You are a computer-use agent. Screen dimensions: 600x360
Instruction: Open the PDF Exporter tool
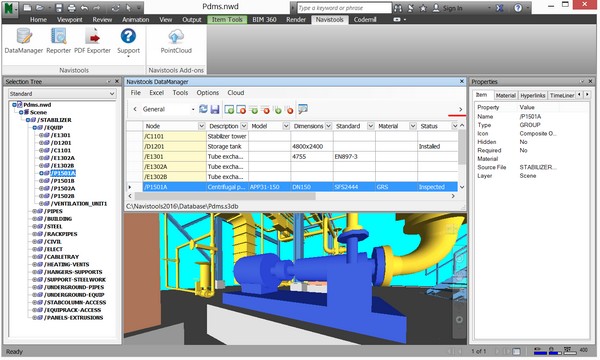(92, 41)
